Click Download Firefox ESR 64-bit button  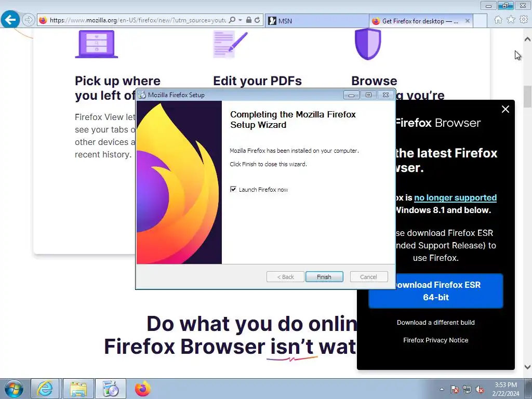(x=436, y=291)
